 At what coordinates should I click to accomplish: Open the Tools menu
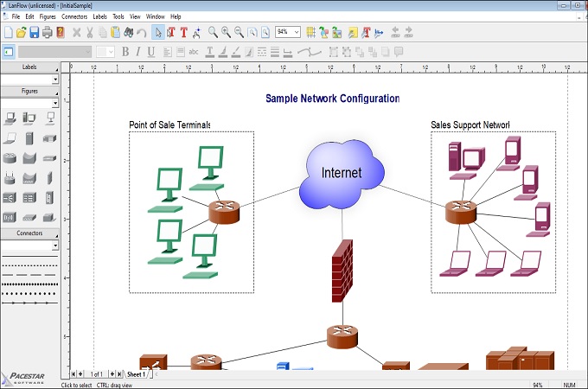118,16
